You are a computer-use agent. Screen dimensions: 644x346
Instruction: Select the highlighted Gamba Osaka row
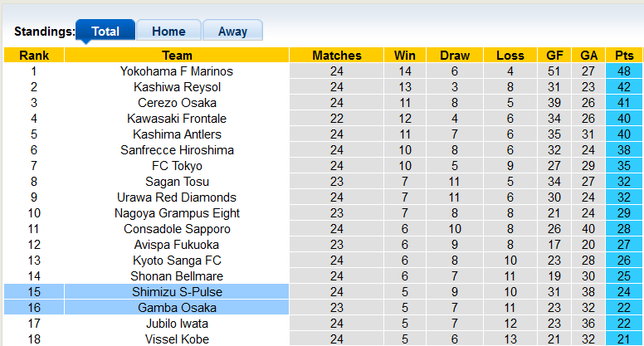177,308
